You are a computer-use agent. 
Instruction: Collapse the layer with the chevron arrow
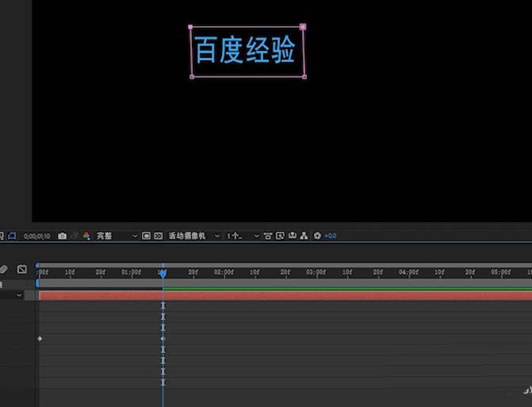(19, 295)
